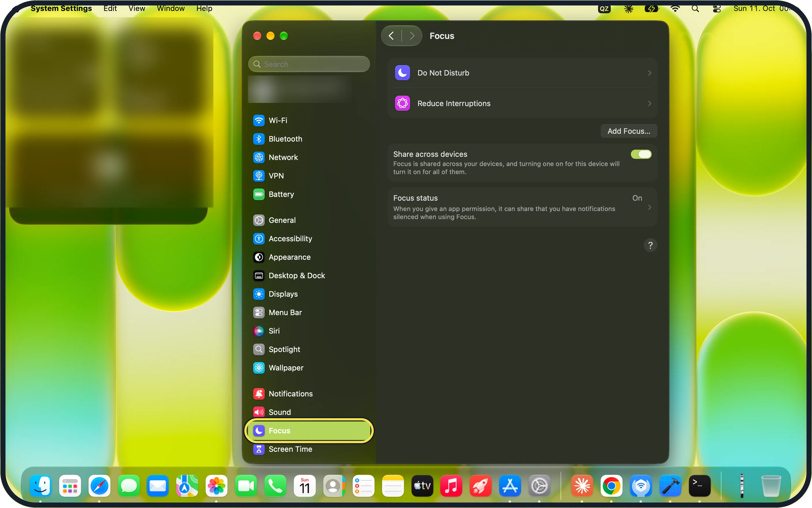Open Siri settings
Screen dimensions: 812x508
coord(309,331)
